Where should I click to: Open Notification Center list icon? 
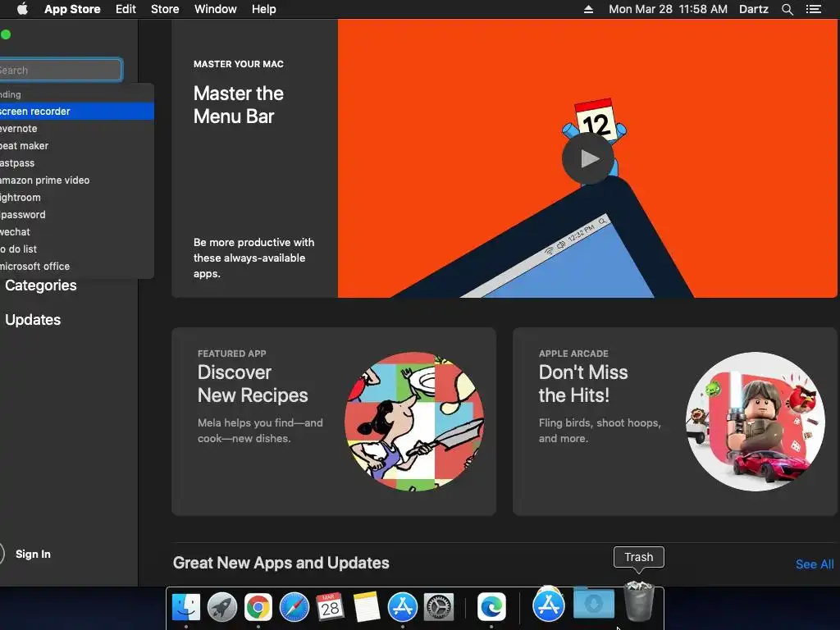tap(813, 9)
